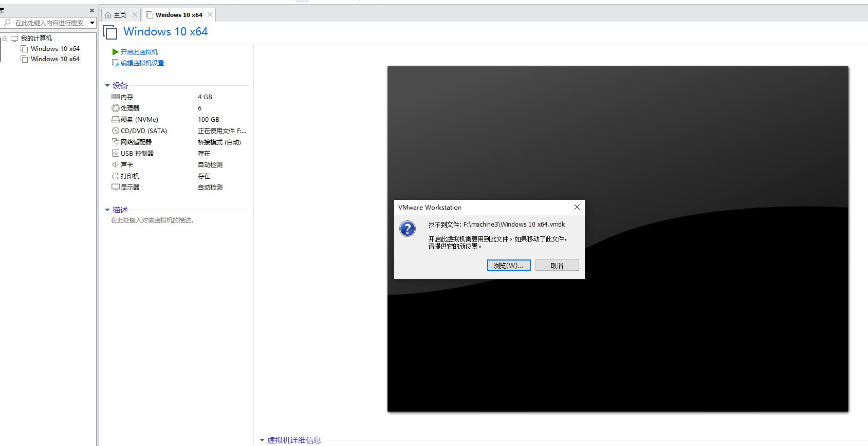This screenshot has width=868, height=446.
Task: Click the green play icon to power on VM
Action: 116,52
